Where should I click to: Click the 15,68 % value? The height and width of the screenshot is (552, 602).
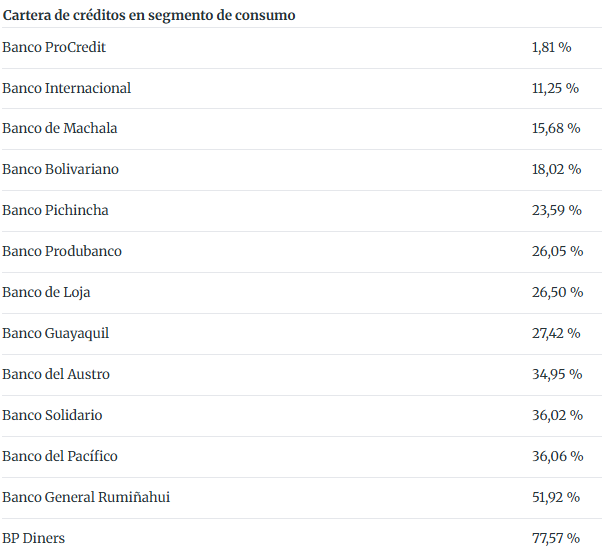[x=556, y=129]
